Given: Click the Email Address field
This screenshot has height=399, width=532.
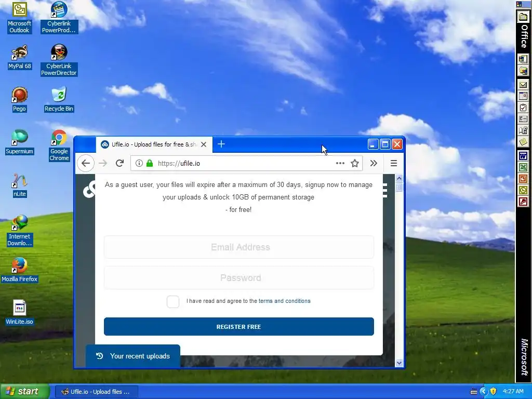Looking at the screenshot, I should (x=239, y=247).
